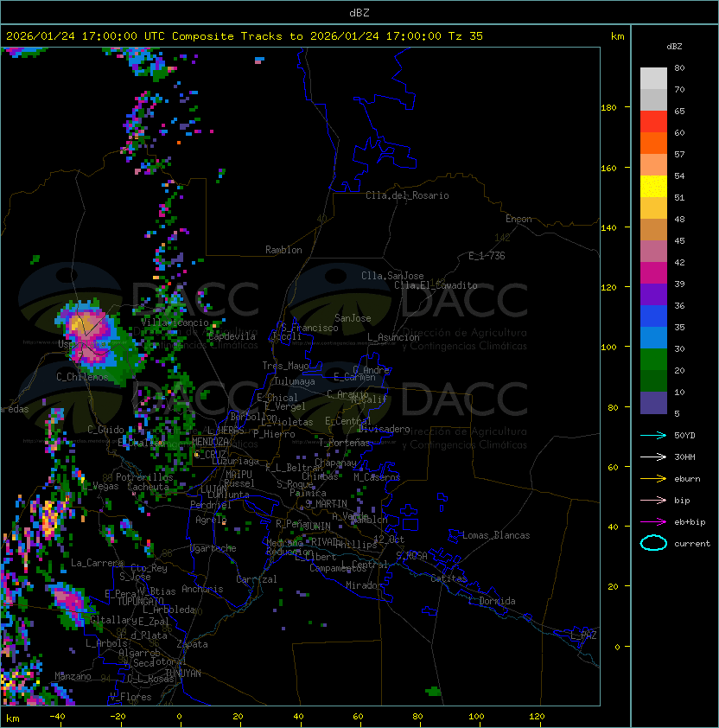
Task: Click the TUNUYAN map label
Action: point(183,674)
